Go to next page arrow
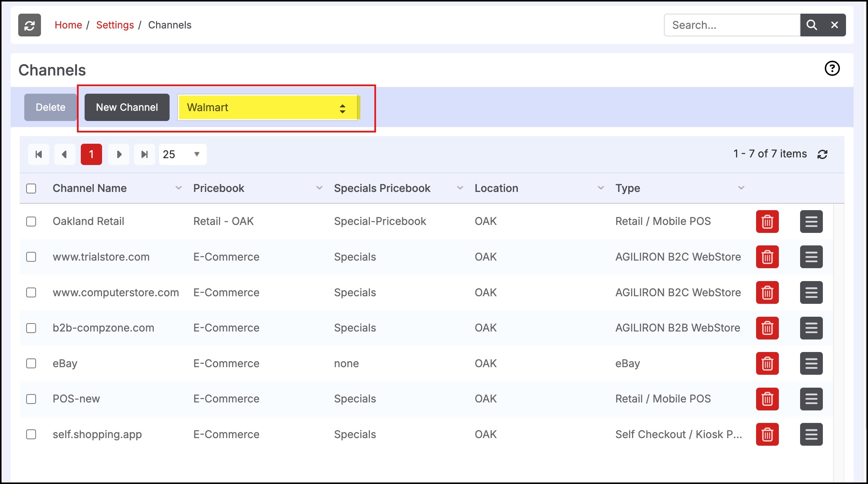This screenshot has width=868, height=484. pos(119,154)
